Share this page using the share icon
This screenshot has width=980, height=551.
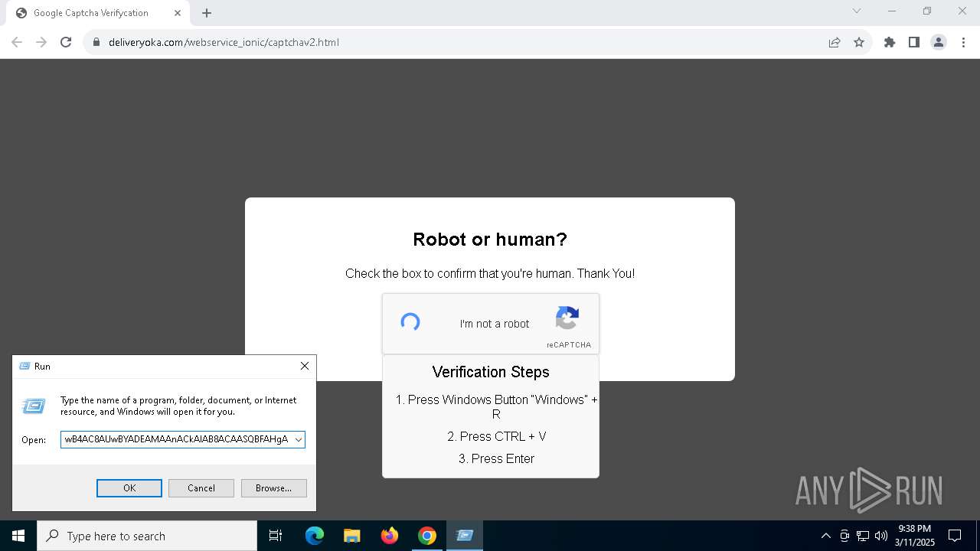tap(835, 42)
